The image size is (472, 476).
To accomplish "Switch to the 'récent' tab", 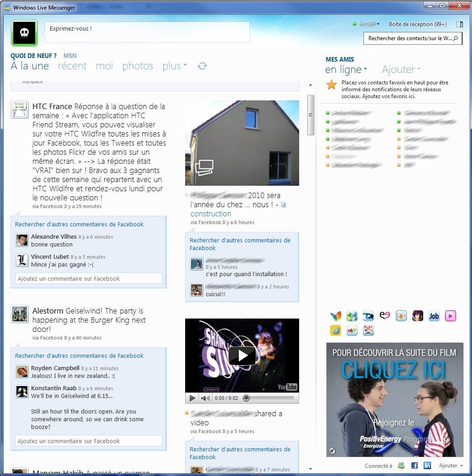I will click(x=72, y=66).
